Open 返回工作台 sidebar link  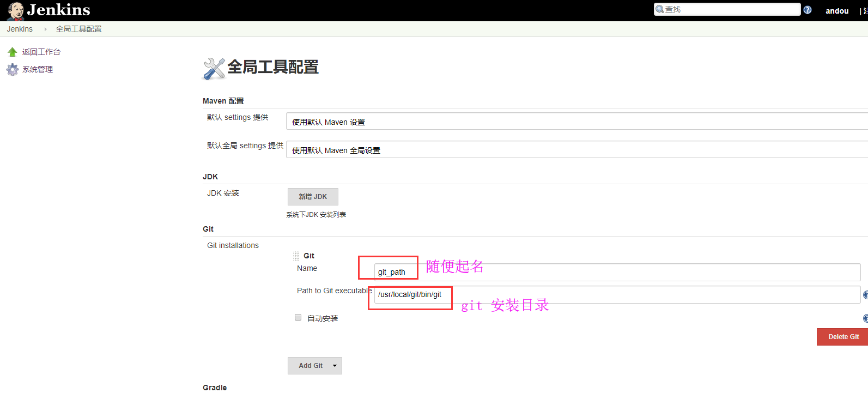pos(41,52)
